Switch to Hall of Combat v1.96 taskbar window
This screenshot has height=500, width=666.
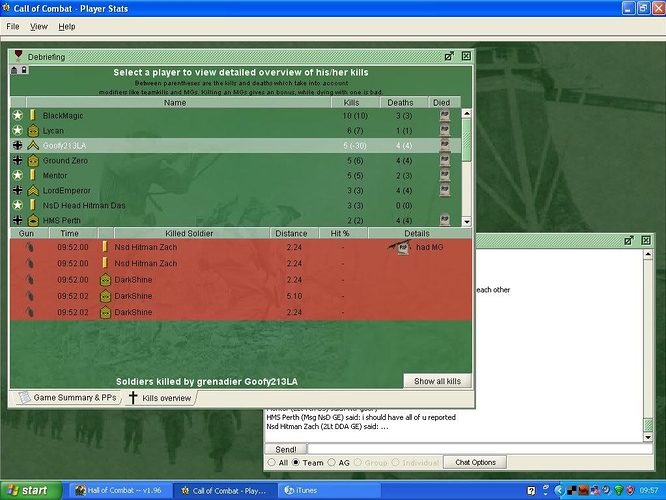click(x=120, y=491)
